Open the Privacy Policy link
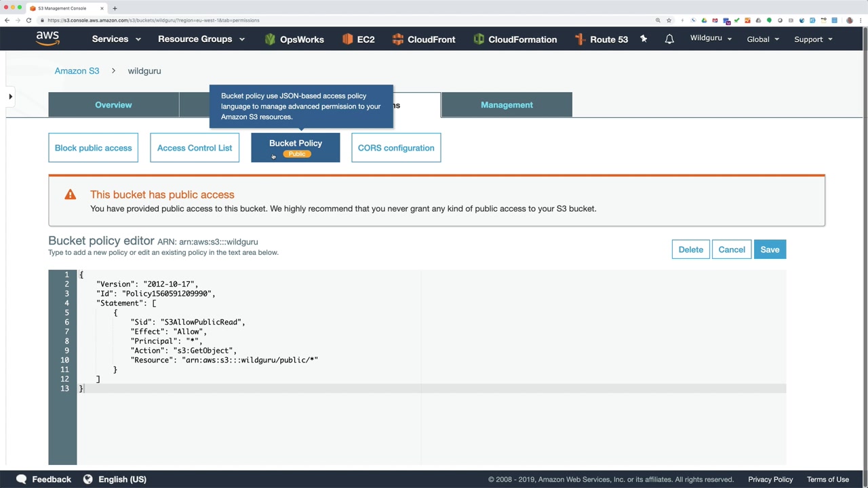The height and width of the screenshot is (488, 868). click(770, 479)
